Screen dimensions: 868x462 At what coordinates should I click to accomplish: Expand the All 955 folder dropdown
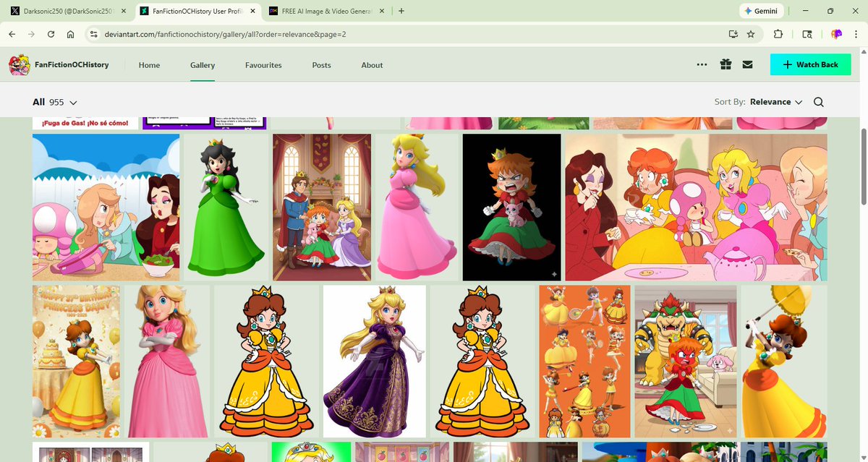[55, 102]
